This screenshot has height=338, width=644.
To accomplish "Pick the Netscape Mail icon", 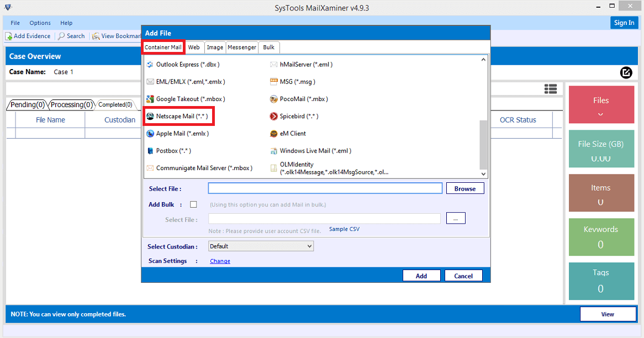I will tap(150, 117).
